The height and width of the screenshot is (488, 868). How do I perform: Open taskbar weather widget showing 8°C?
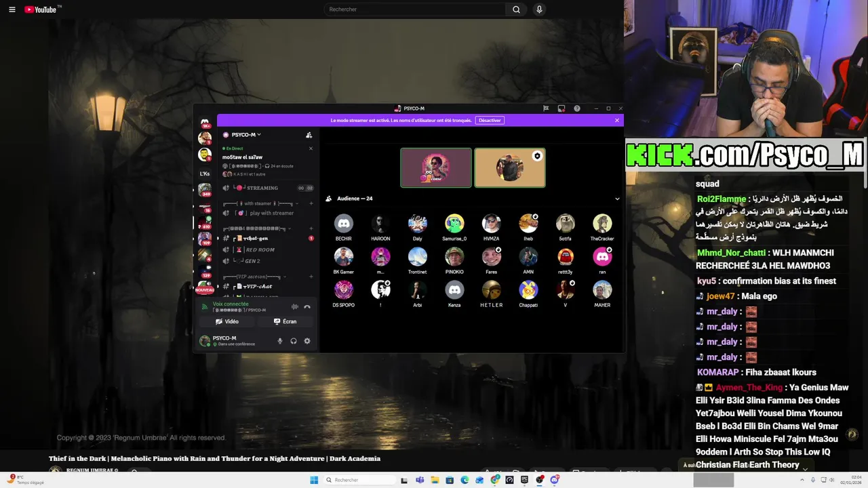[x=26, y=479]
